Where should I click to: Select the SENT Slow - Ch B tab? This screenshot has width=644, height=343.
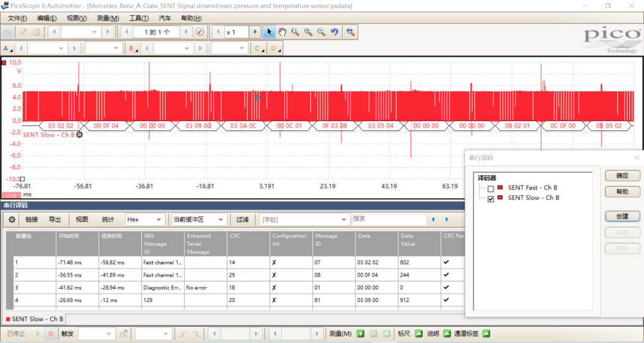[x=35, y=319]
